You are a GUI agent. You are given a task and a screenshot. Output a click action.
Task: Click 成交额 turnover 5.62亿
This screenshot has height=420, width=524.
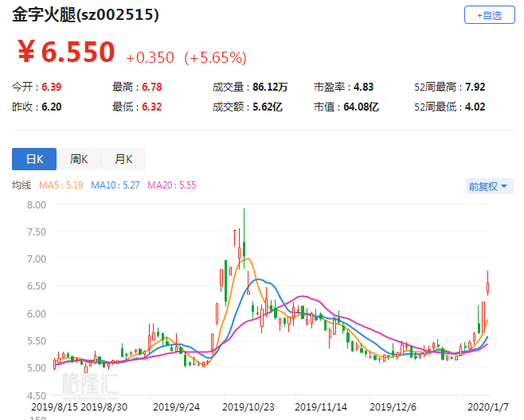pyautogui.click(x=268, y=107)
